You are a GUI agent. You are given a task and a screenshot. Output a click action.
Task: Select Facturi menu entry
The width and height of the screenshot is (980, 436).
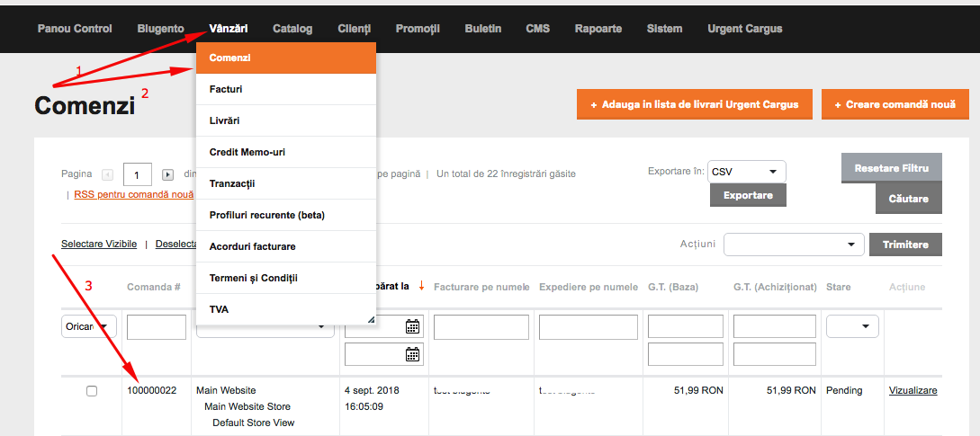(x=286, y=89)
